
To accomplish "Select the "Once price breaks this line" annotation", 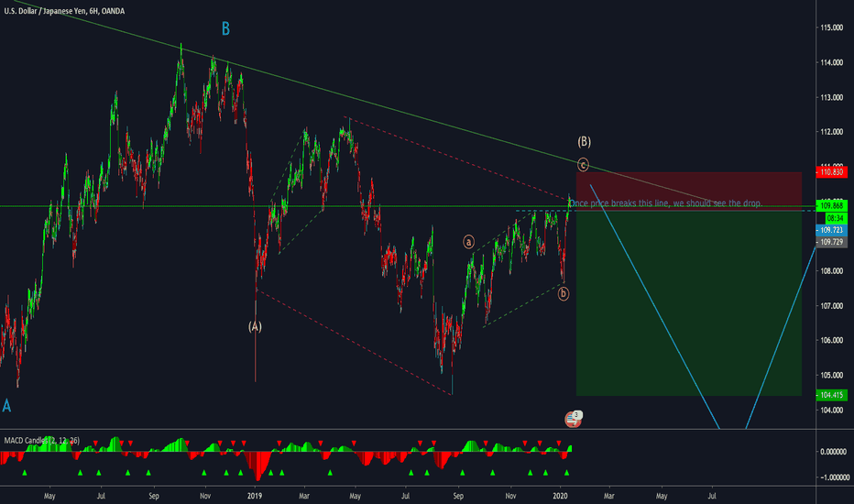I will (665, 203).
